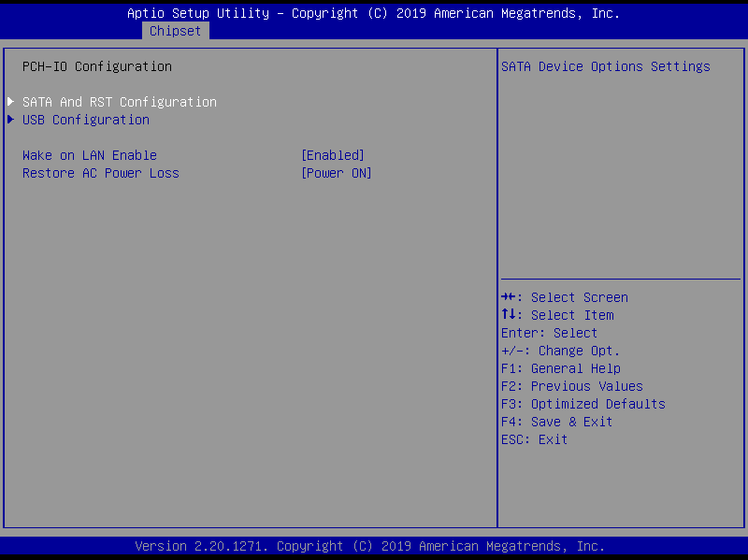This screenshot has width=748, height=560.
Task: Click F2: Previous Values
Action: click(x=571, y=386)
